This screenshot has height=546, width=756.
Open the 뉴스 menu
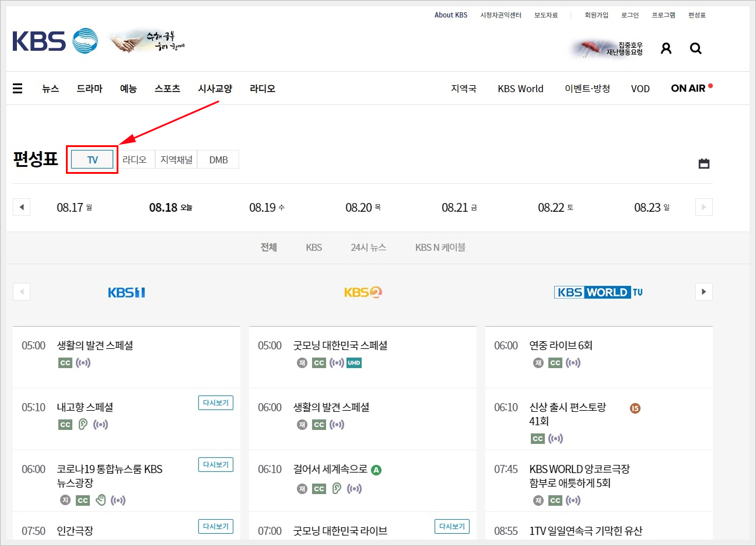coord(51,89)
